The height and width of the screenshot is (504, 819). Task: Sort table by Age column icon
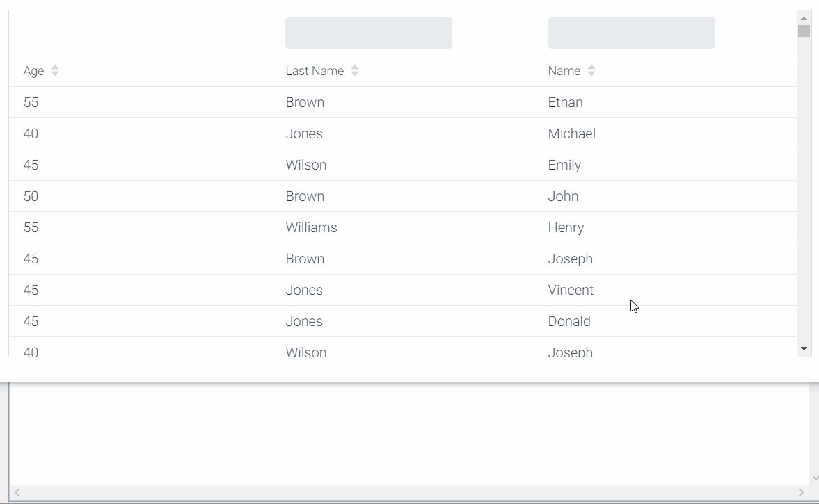(x=55, y=71)
